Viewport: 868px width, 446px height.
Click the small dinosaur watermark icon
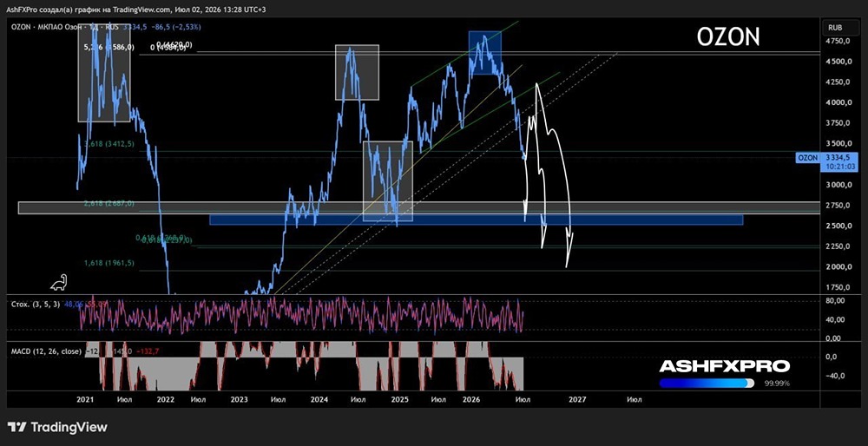(59, 283)
